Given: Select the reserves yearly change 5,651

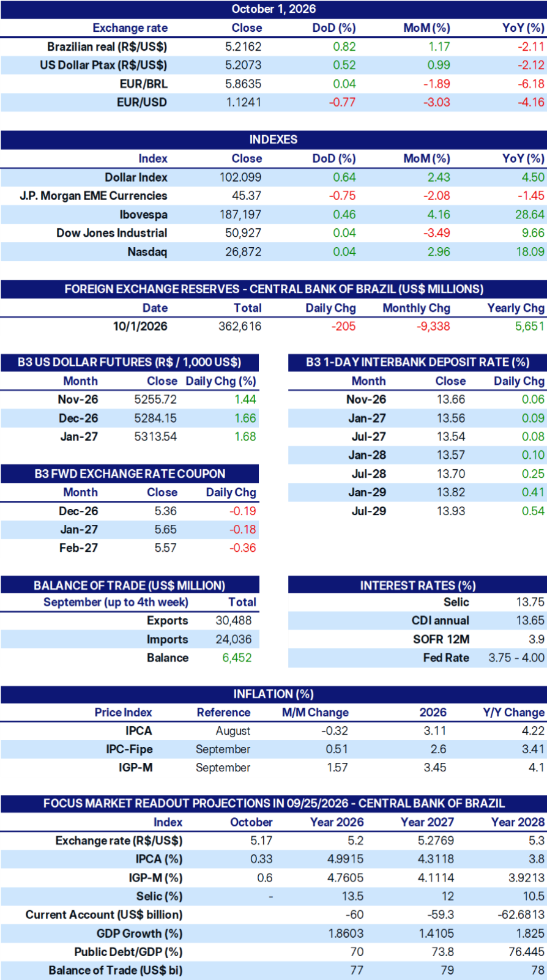Looking at the screenshot, I should [530, 327].
